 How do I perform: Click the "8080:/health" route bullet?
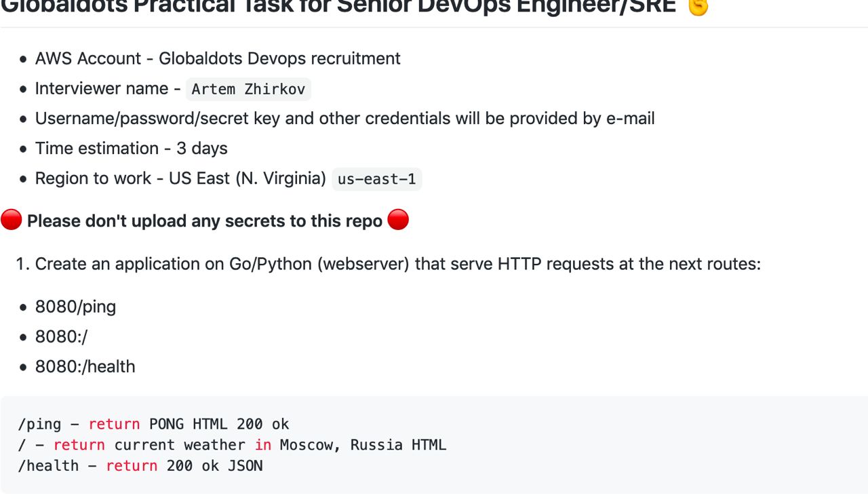[85, 366]
